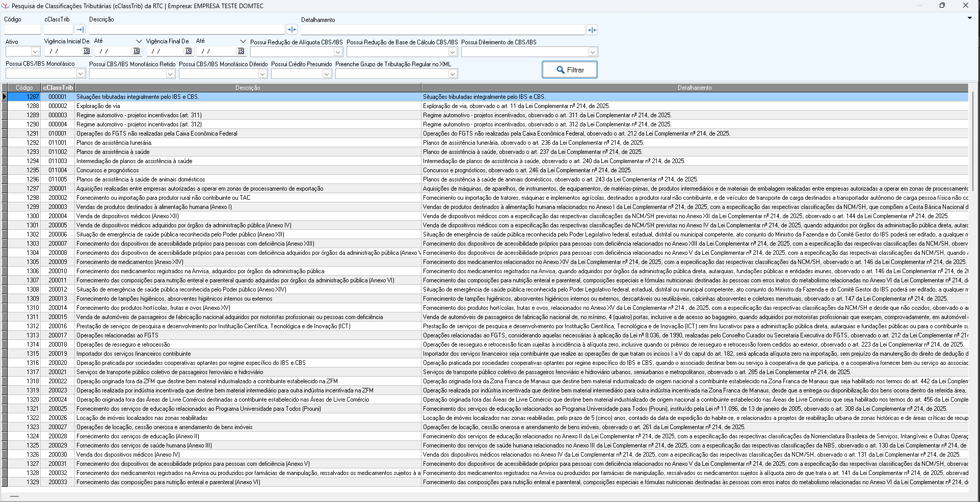Sort by the cClassTrib column header

(x=58, y=88)
